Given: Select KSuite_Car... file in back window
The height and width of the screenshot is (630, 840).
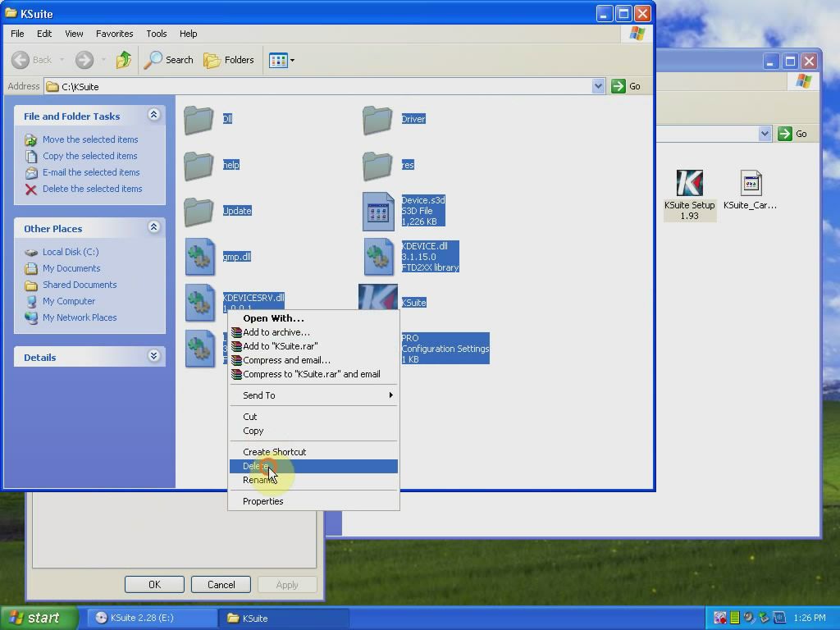Looking at the screenshot, I should pos(750,190).
